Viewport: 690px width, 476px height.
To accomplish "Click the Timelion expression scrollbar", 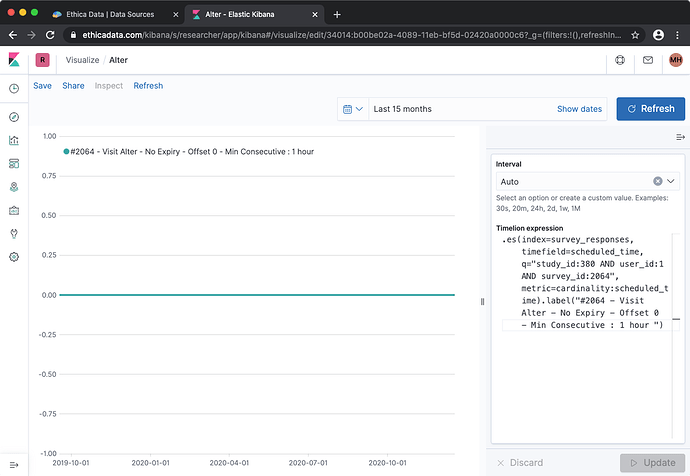I will pos(675,336).
